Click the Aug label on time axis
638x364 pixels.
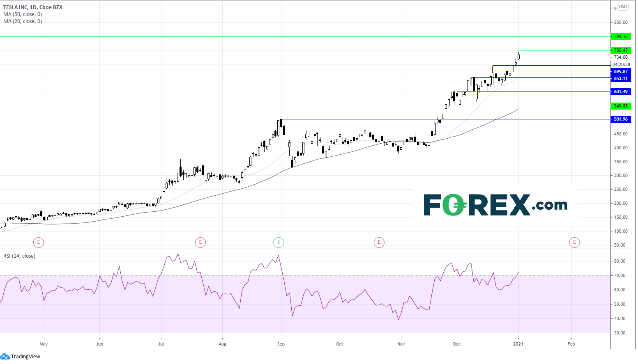pyautogui.click(x=222, y=344)
